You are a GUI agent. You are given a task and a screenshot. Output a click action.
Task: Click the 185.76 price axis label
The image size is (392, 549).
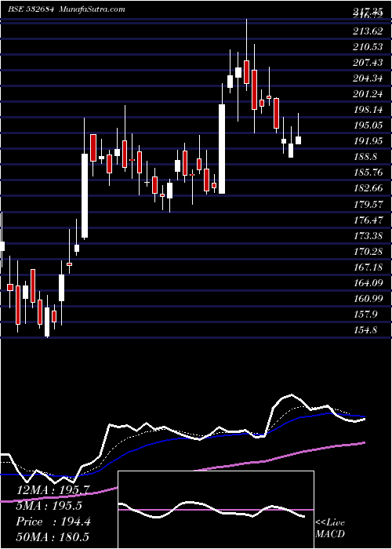368,173
